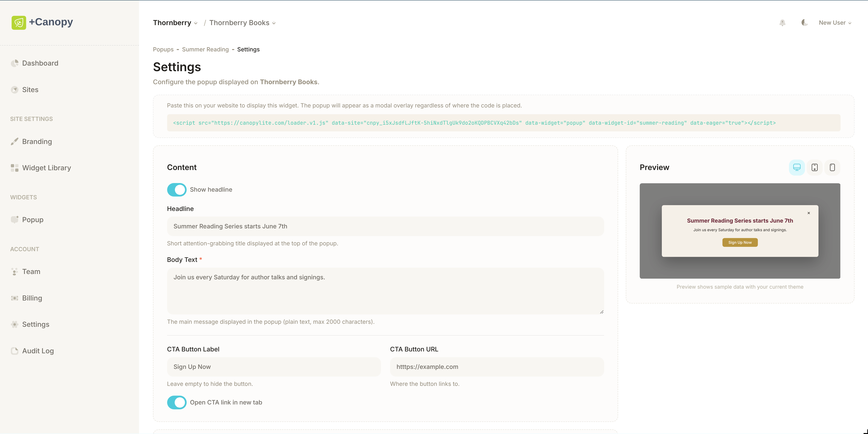This screenshot has width=868, height=434.
Task: Click the 'Preview shows sample data' caption
Action: [x=740, y=287]
